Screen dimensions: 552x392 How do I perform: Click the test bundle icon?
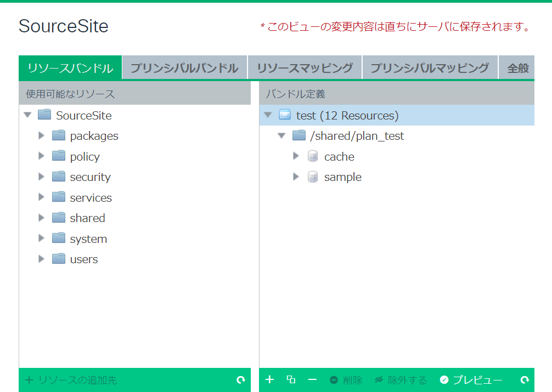coord(285,115)
